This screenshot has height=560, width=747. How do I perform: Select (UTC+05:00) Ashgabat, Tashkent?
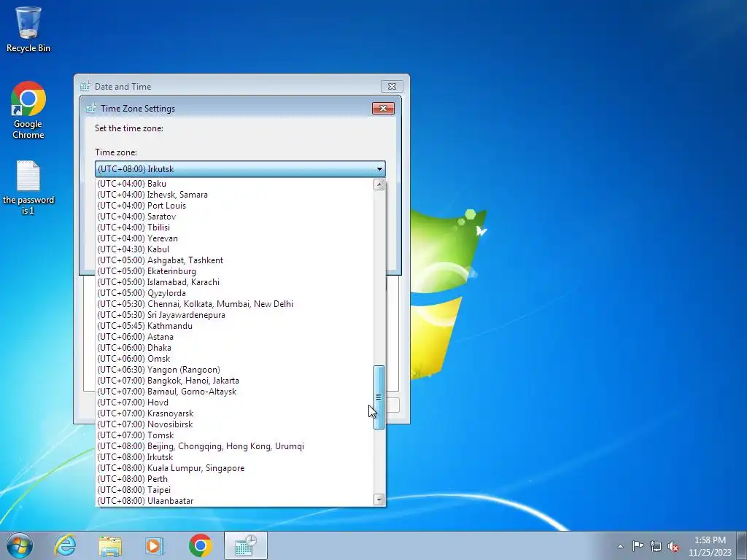234,260
